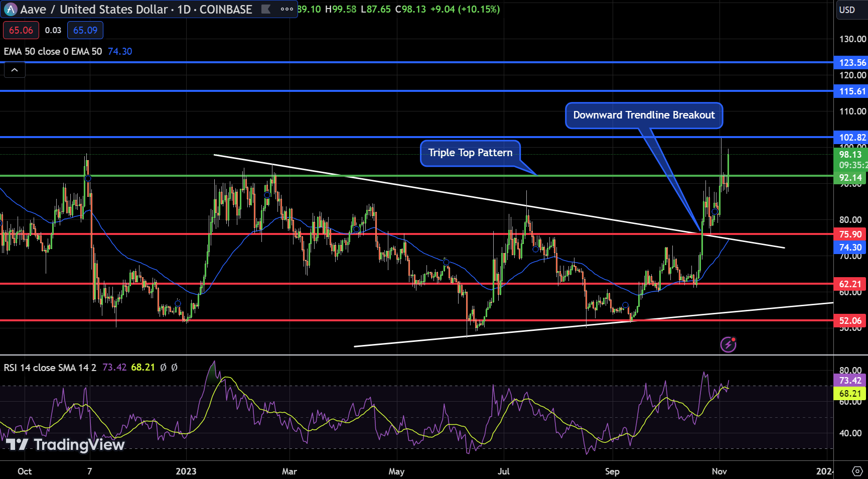Click the current price 98.13 label
The height and width of the screenshot is (479, 868).
(850, 155)
